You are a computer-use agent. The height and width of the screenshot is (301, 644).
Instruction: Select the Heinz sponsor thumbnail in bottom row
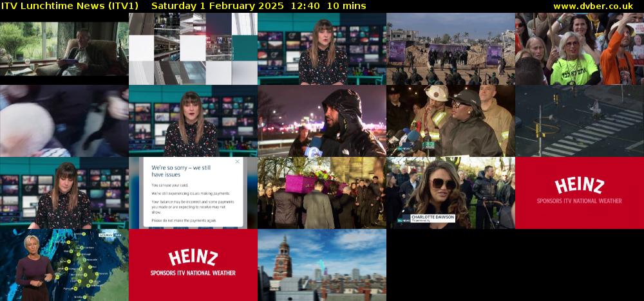193,265
